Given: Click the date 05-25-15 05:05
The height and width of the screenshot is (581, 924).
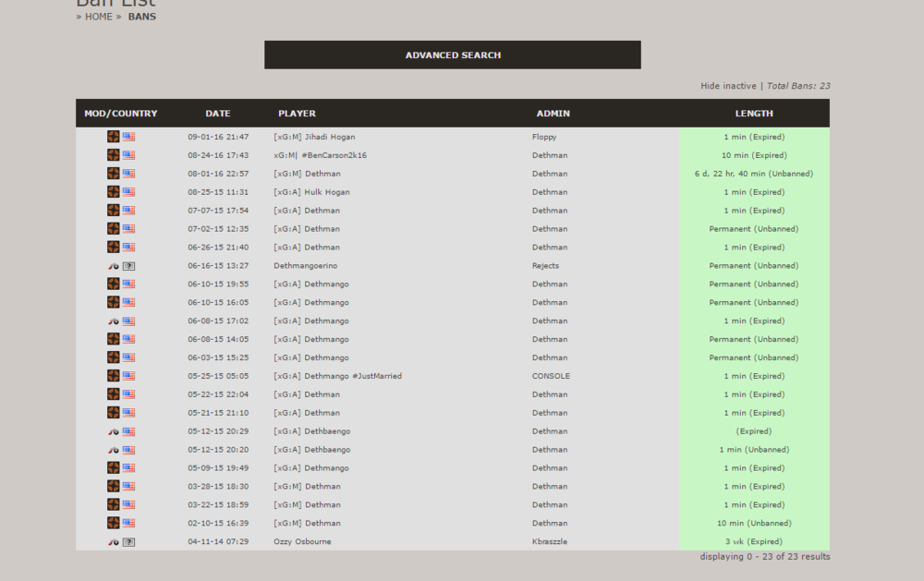Looking at the screenshot, I should point(218,375).
